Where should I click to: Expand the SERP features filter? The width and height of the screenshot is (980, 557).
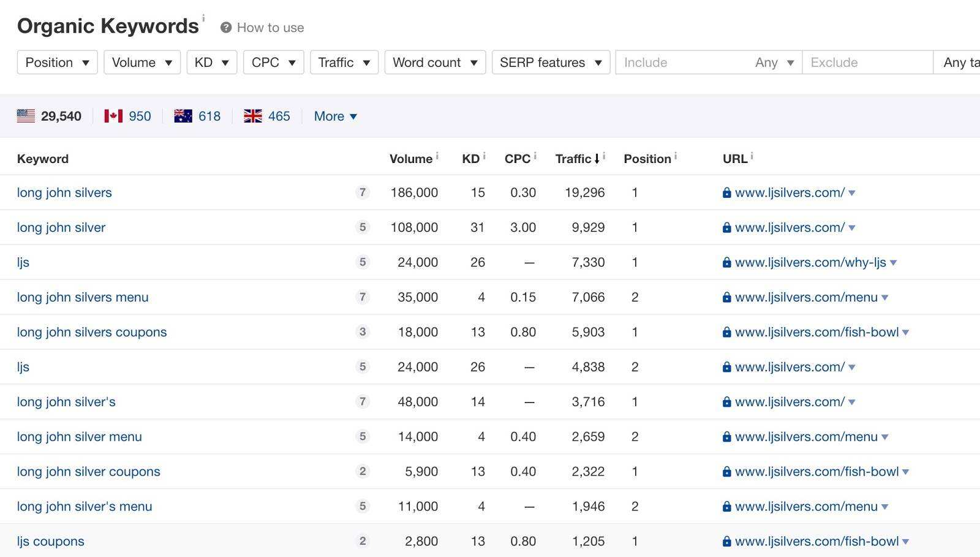tap(550, 63)
